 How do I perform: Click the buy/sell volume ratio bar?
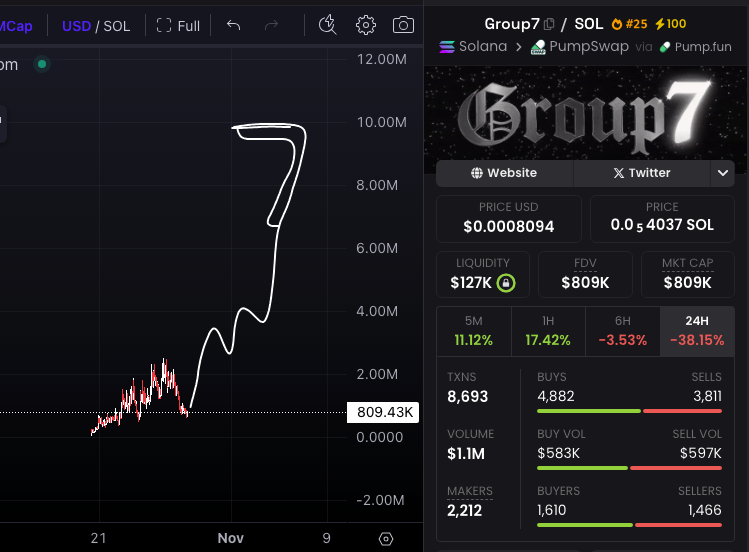click(x=629, y=468)
